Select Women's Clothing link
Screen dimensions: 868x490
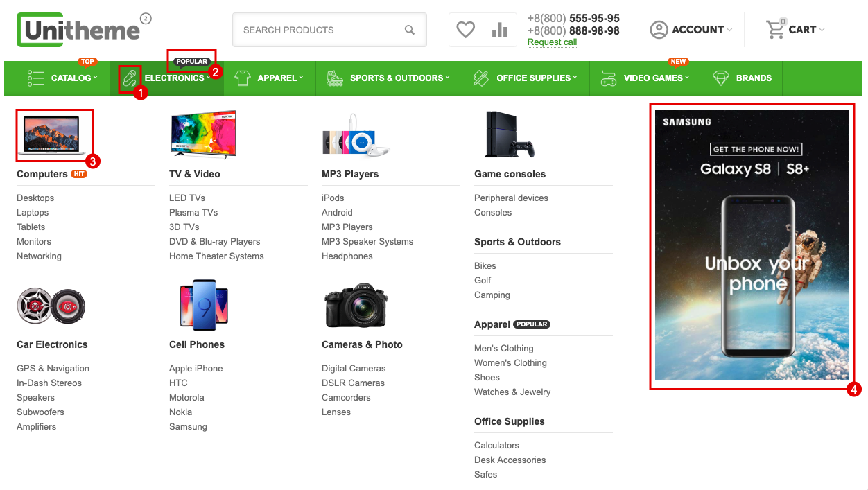coord(510,363)
